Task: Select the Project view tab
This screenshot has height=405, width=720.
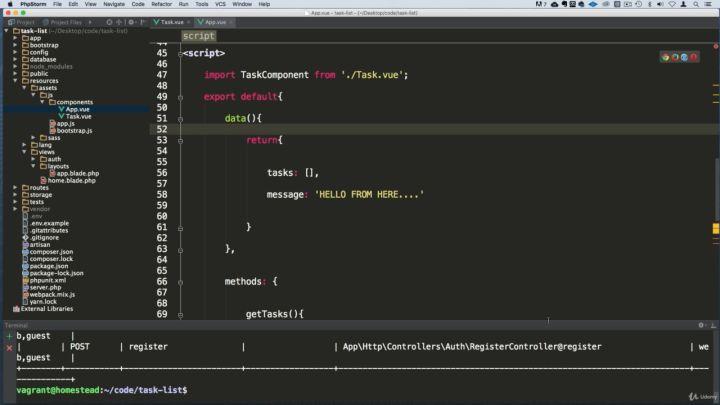Action: pos(21,22)
